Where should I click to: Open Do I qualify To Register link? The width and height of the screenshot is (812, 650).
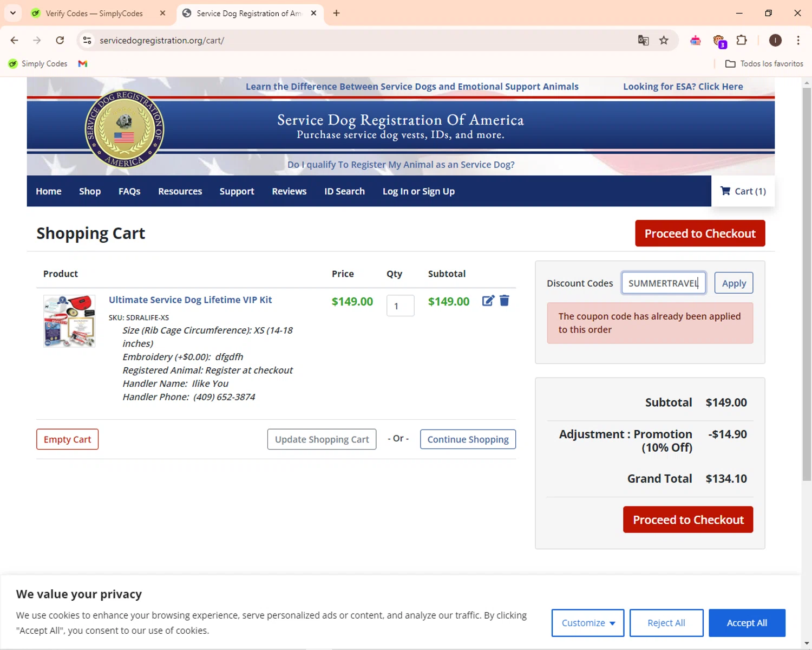click(401, 165)
